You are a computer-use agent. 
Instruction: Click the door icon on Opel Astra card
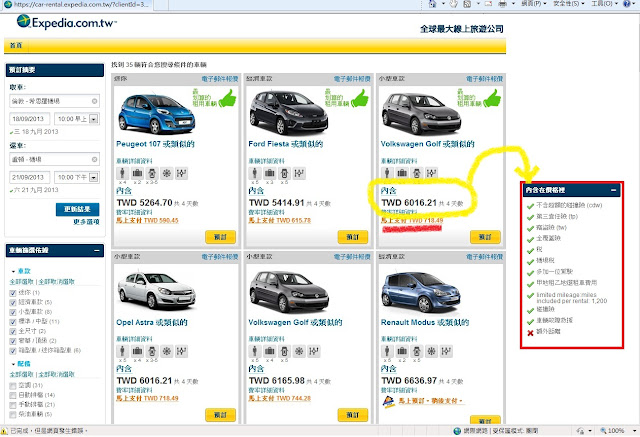[152, 351]
